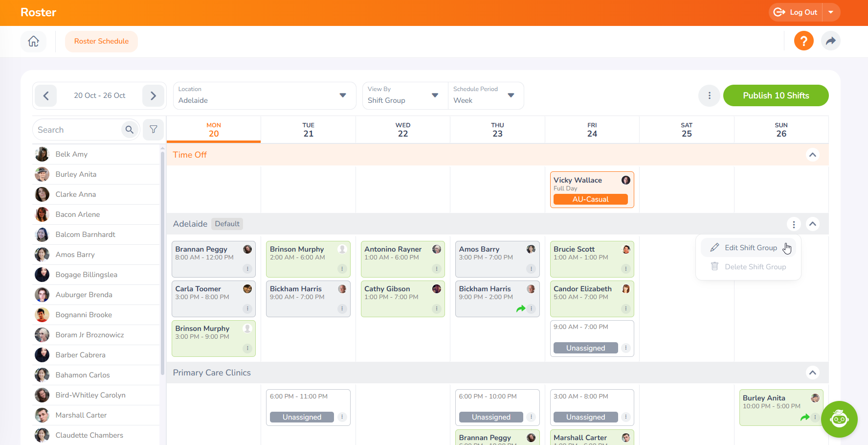Screen dimensions: 868x445
Task: Select Edit Shift Group menu option
Action: coord(750,248)
